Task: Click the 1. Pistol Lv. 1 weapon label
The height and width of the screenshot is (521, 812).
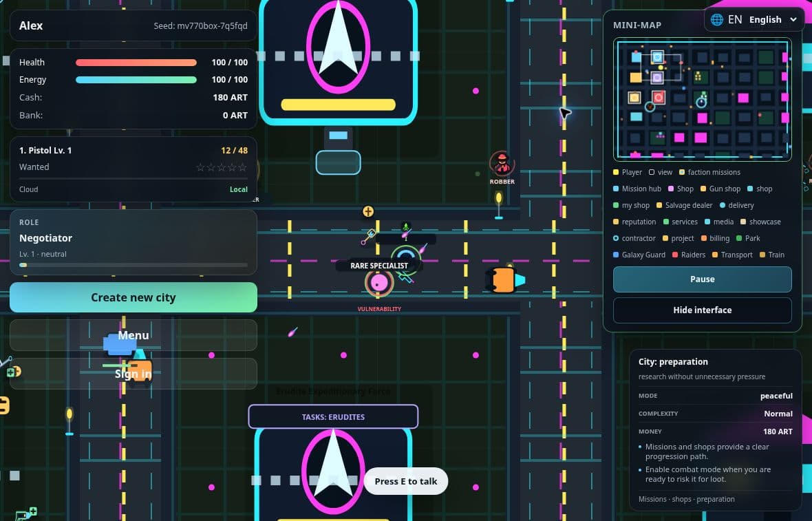Action: [45, 150]
